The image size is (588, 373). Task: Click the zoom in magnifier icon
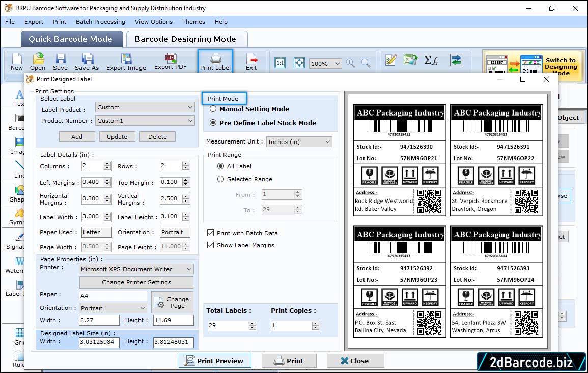(351, 63)
